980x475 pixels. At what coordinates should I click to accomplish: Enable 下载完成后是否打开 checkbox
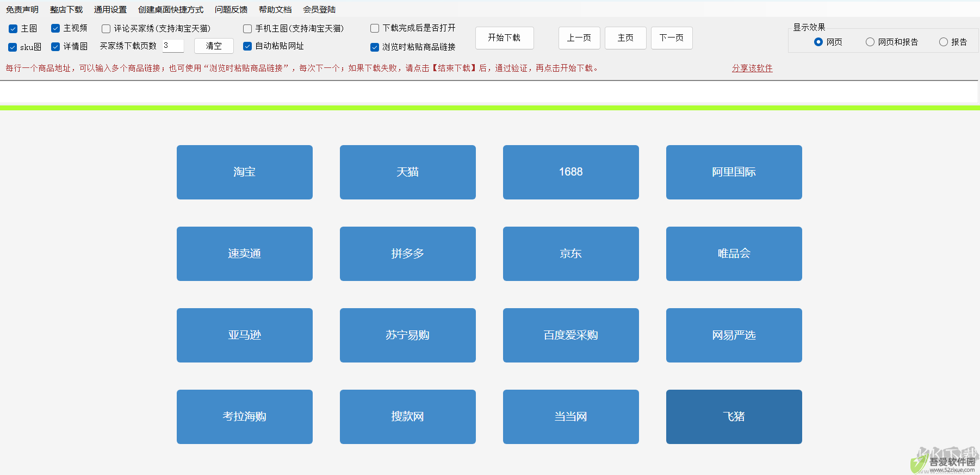pyautogui.click(x=375, y=28)
